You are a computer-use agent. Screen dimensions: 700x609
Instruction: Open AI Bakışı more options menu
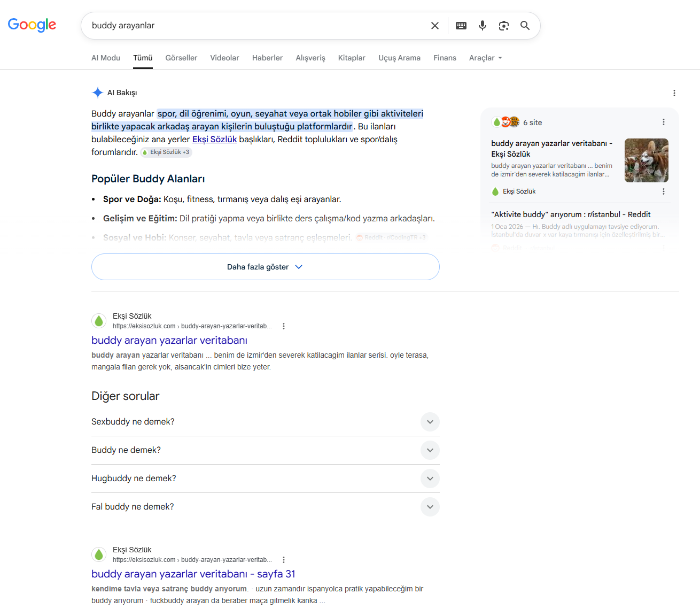pyautogui.click(x=674, y=93)
